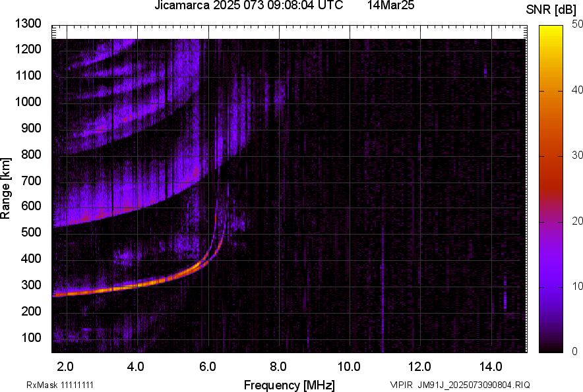Click the y-axis tick label '1000'

tap(28, 101)
